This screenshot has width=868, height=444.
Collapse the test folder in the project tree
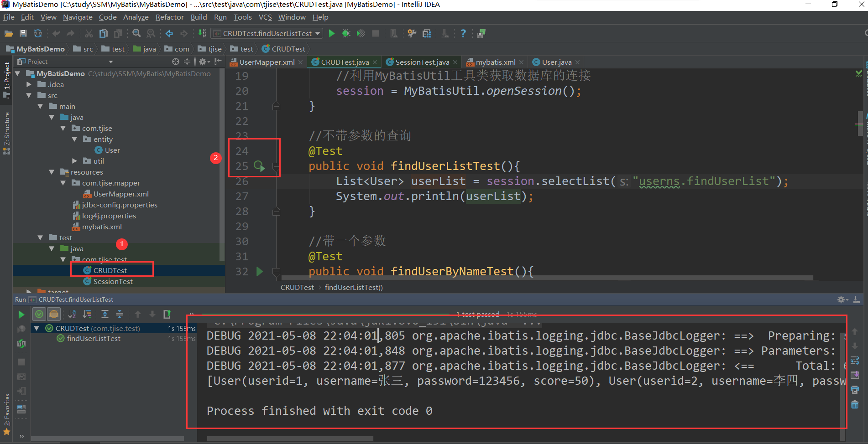tap(40, 237)
